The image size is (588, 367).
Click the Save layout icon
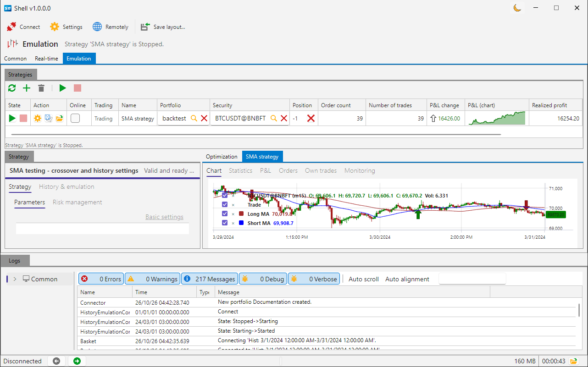145,27
